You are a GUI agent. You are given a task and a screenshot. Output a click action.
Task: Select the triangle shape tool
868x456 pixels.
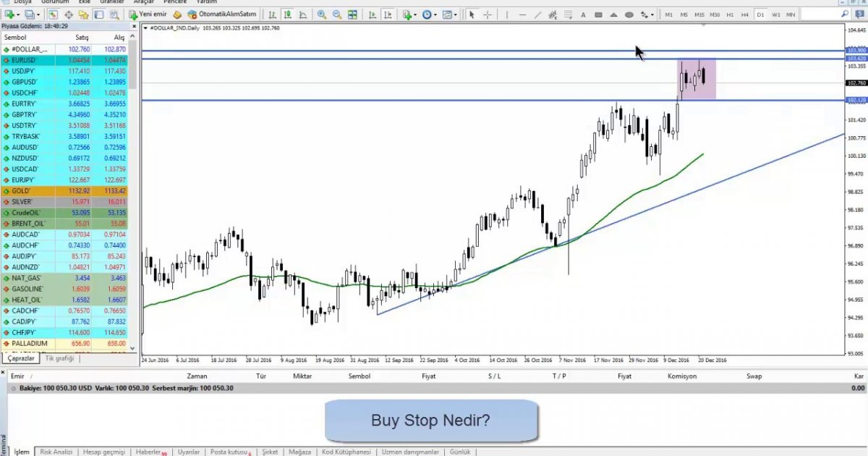click(614, 14)
